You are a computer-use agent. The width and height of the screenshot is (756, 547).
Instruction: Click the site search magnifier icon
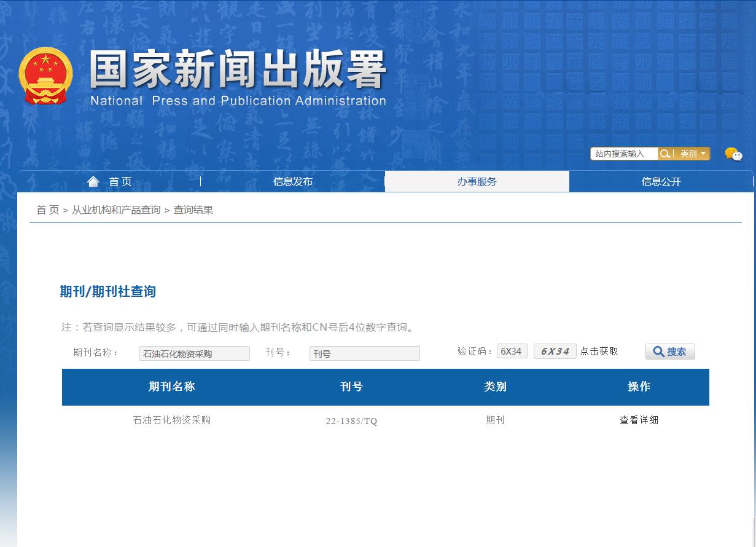pos(664,154)
